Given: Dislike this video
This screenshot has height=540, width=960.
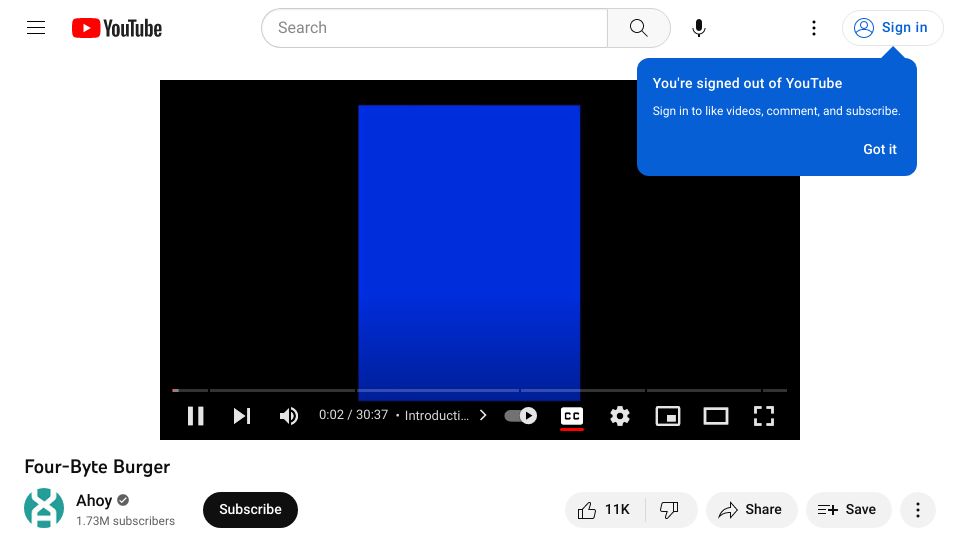Looking at the screenshot, I should point(670,509).
